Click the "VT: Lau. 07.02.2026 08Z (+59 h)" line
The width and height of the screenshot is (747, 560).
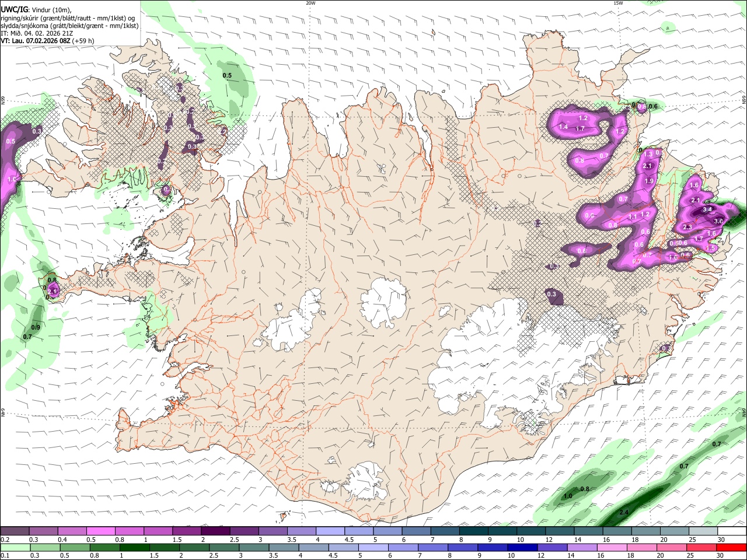click(47, 41)
